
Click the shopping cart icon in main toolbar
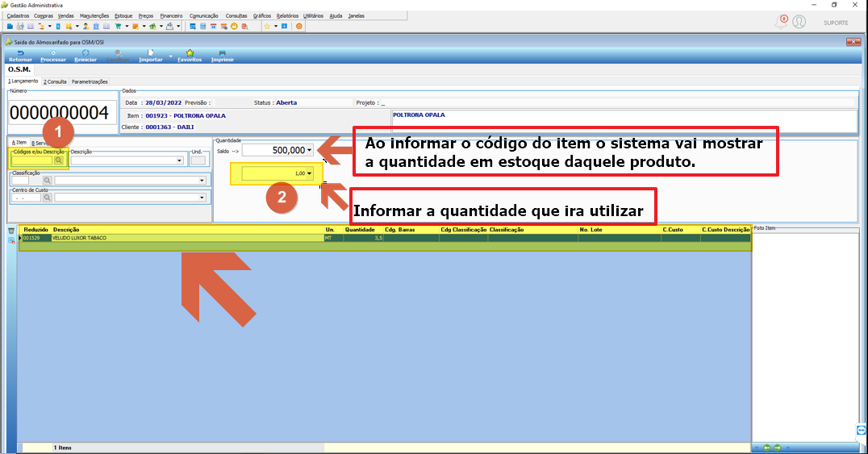(118, 26)
